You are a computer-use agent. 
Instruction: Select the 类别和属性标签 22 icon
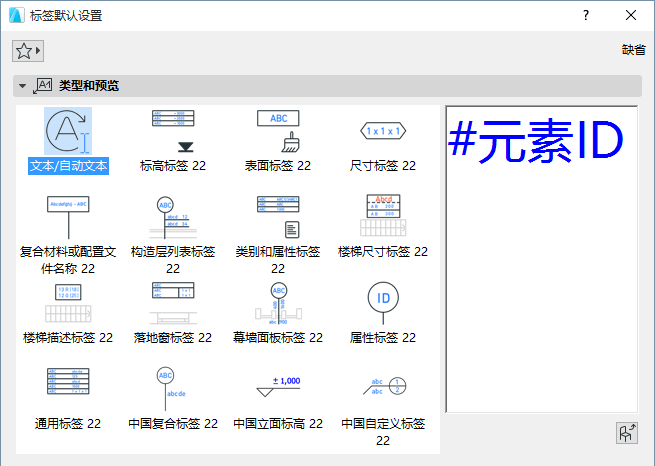[x=278, y=217]
